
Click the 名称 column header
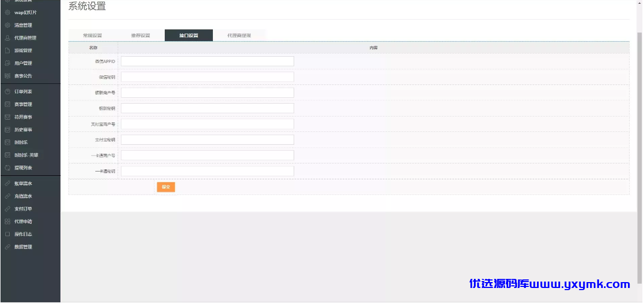click(93, 48)
